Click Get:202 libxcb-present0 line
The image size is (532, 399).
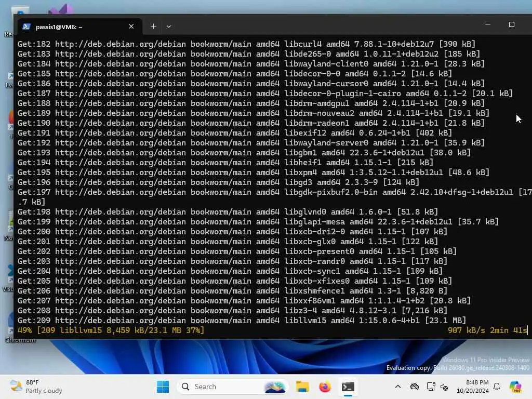[237, 251]
